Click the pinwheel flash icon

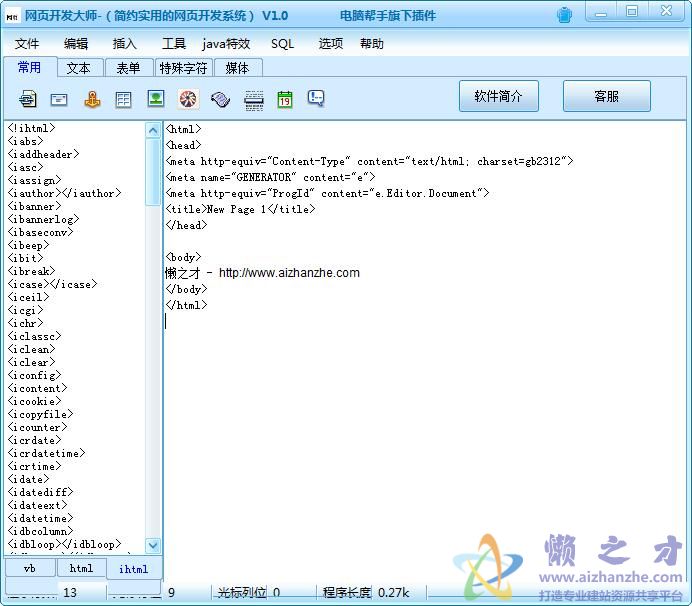click(x=188, y=99)
